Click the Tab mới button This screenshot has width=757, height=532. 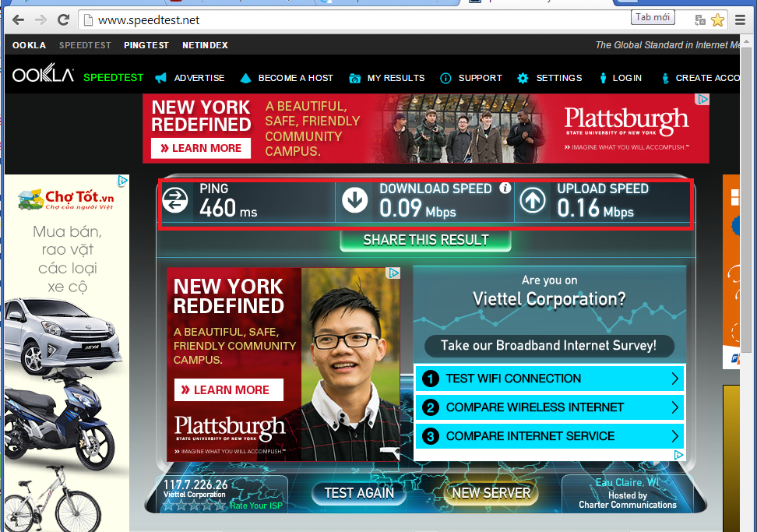tap(653, 17)
